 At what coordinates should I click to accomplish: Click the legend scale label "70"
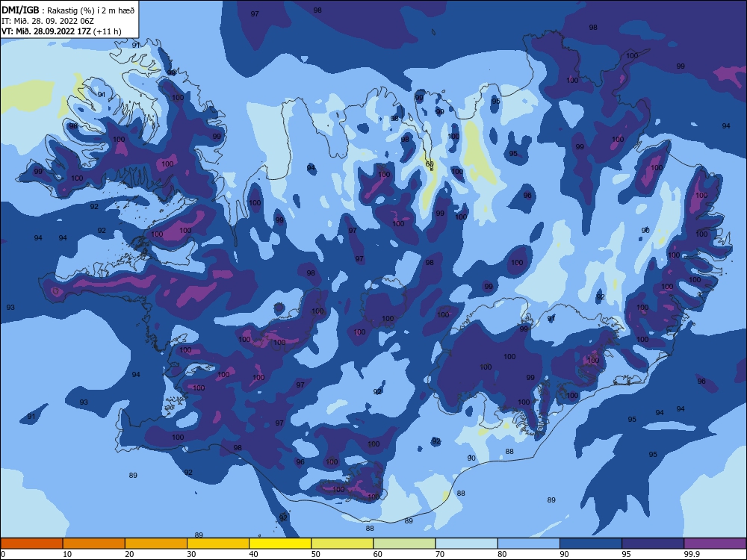coord(440,554)
